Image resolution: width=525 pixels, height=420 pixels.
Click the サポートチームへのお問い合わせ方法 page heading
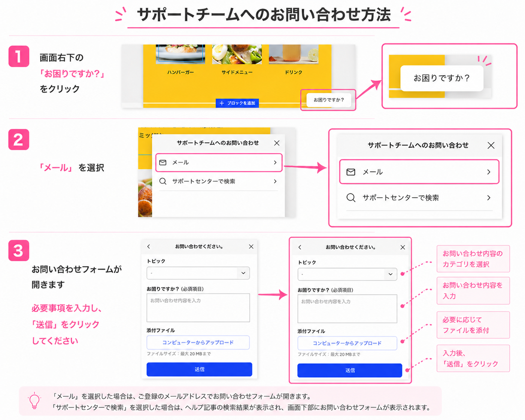point(264,15)
